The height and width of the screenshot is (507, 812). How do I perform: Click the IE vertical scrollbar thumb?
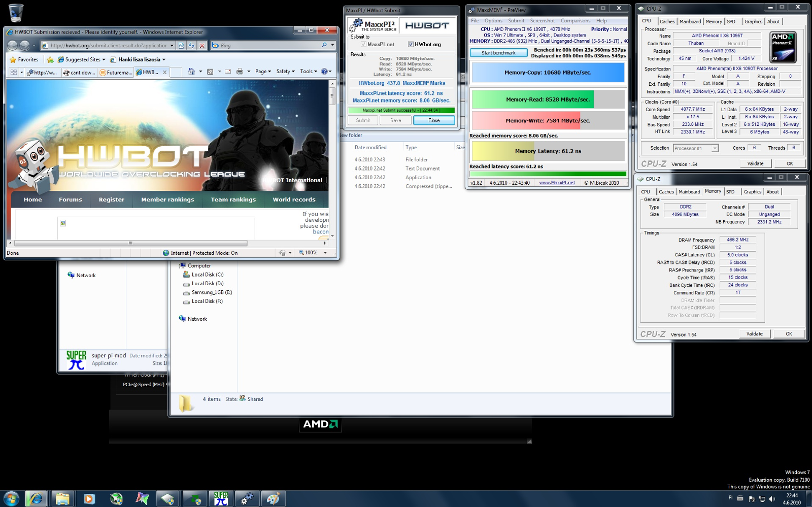pos(332,96)
